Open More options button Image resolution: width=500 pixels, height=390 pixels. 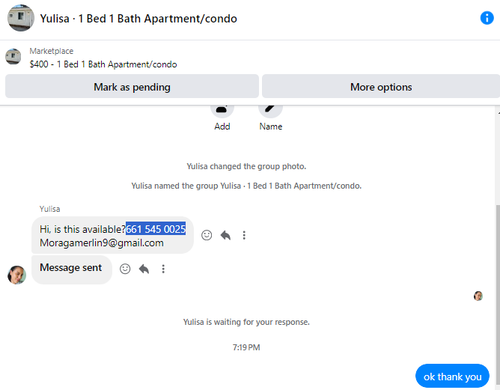point(381,87)
